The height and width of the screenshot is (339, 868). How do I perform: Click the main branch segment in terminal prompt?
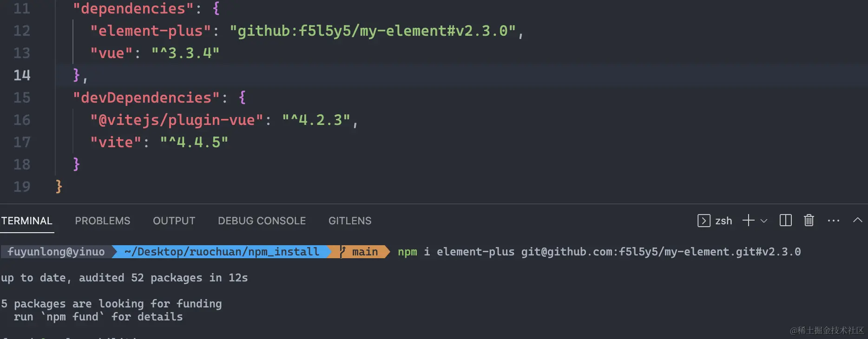tap(364, 252)
